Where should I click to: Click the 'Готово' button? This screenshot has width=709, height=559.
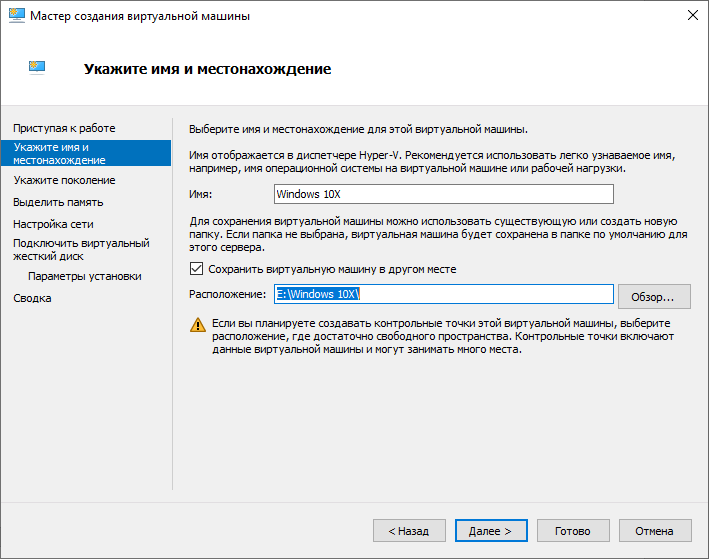573,531
